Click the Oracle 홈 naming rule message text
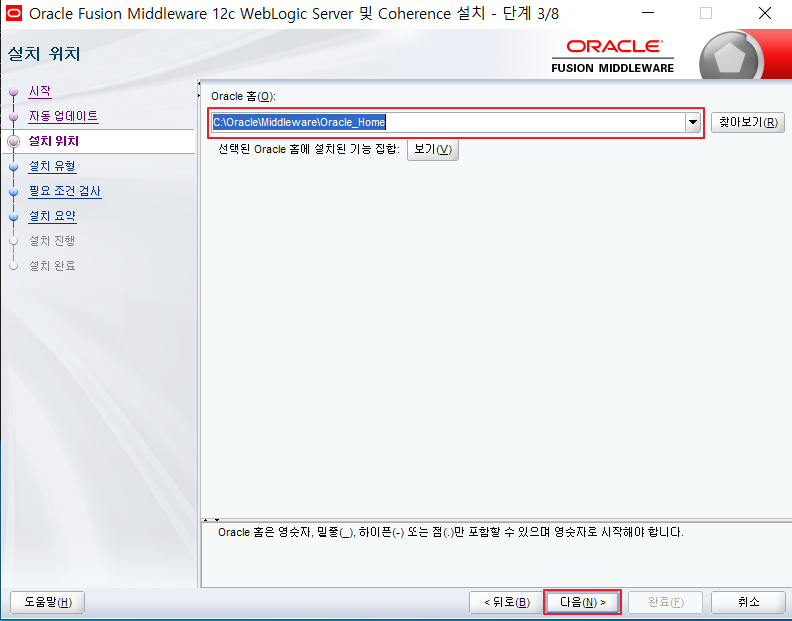Viewport: 792px width, 621px height. pos(450,532)
